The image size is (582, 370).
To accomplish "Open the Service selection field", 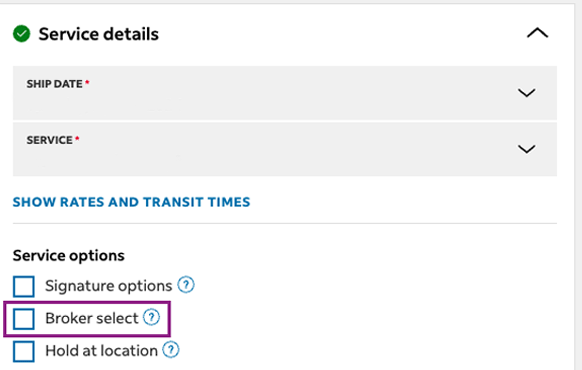I will click(x=285, y=149).
